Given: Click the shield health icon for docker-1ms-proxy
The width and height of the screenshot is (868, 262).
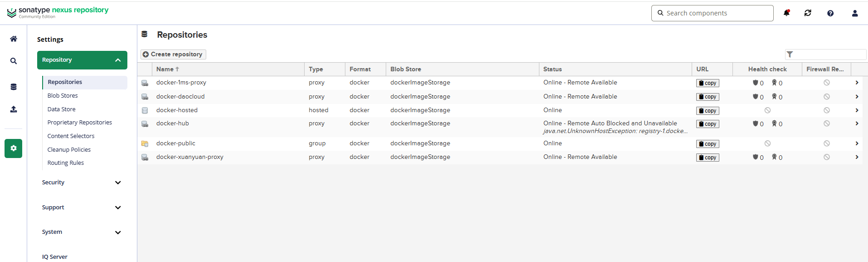Looking at the screenshot, I should pyautogui.click(x=756, y=83).
